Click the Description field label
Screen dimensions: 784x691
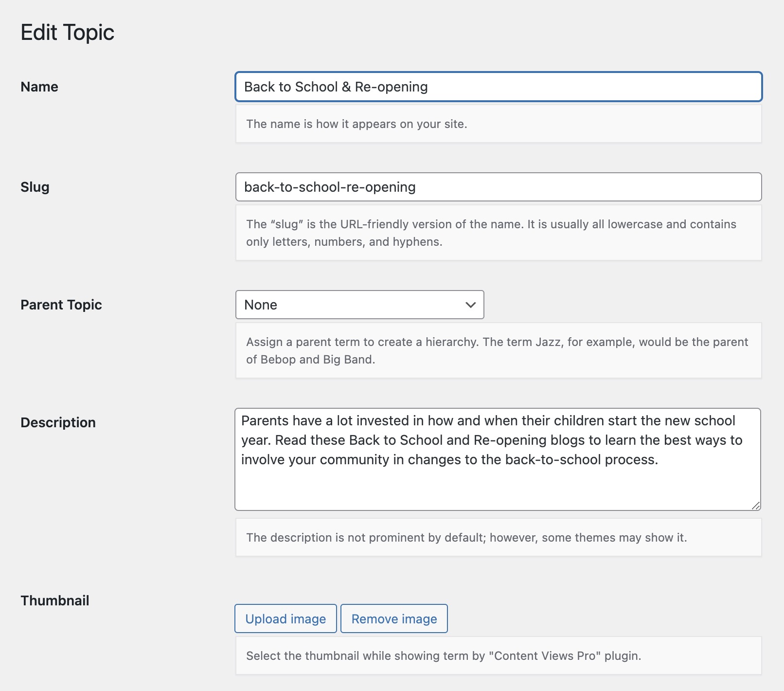58,422
